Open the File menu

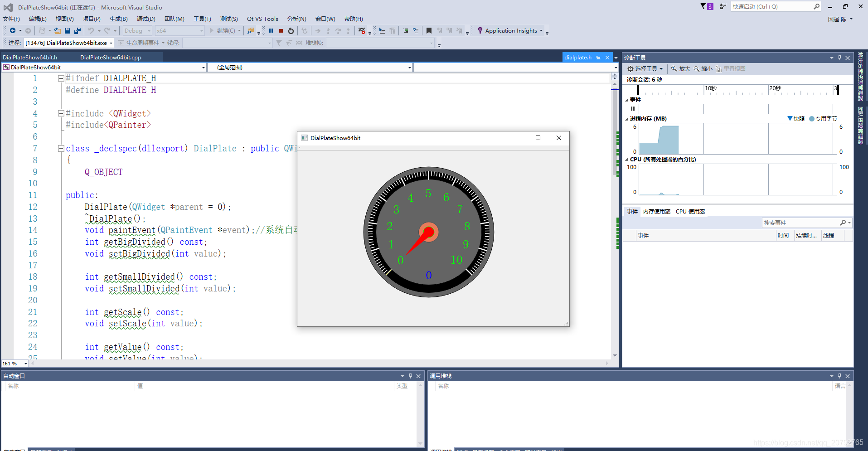(x=11, y=19)
